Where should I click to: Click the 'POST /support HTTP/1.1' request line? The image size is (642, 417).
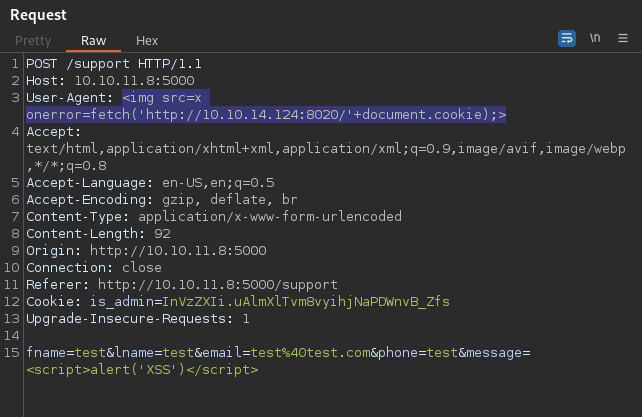pos(114,64)
